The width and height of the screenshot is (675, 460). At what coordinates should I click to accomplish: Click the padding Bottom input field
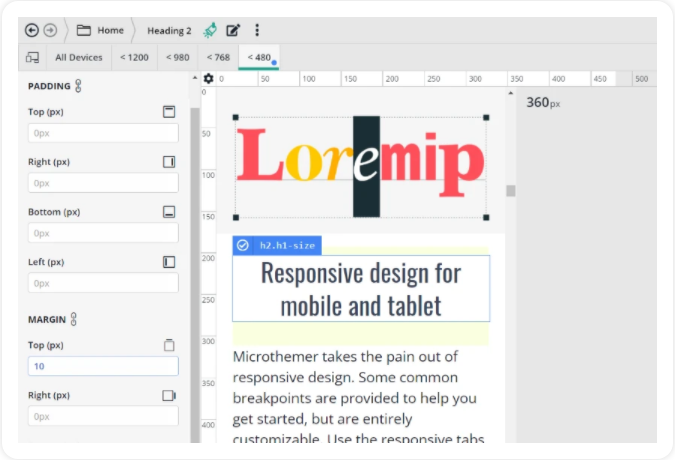click(x=103, y=233)
